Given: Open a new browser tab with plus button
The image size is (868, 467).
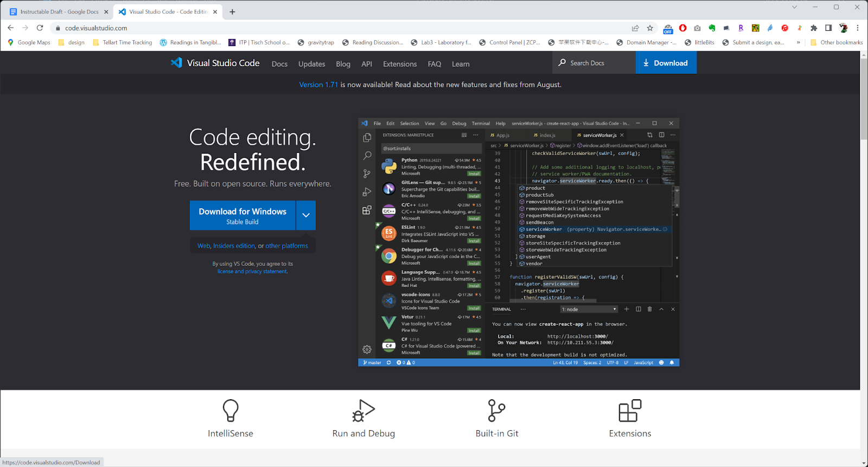Looking at the screenshot, I should click(x=232, y=11).
